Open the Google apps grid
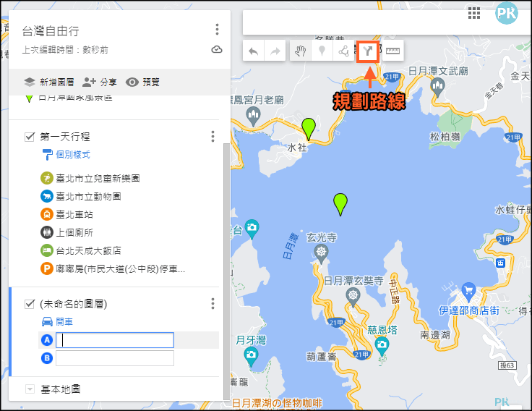The height and width of the screenshot is (411, 532). (x=474, y=13)
